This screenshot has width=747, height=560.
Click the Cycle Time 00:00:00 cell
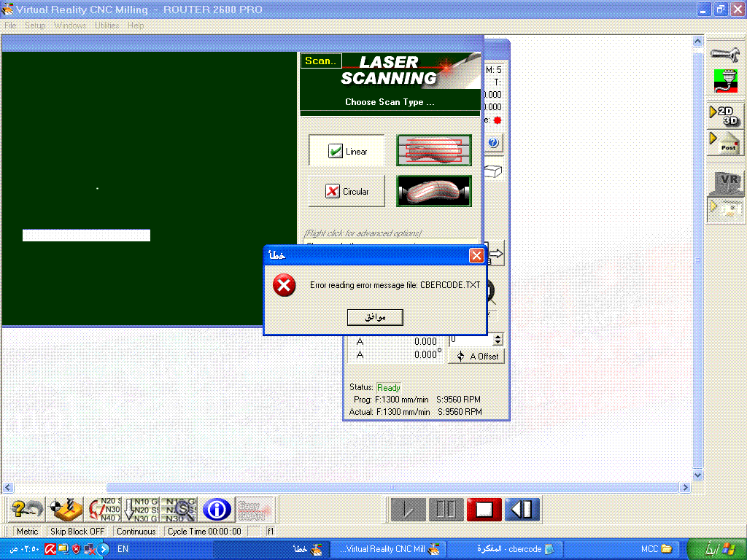pos(205,532)
